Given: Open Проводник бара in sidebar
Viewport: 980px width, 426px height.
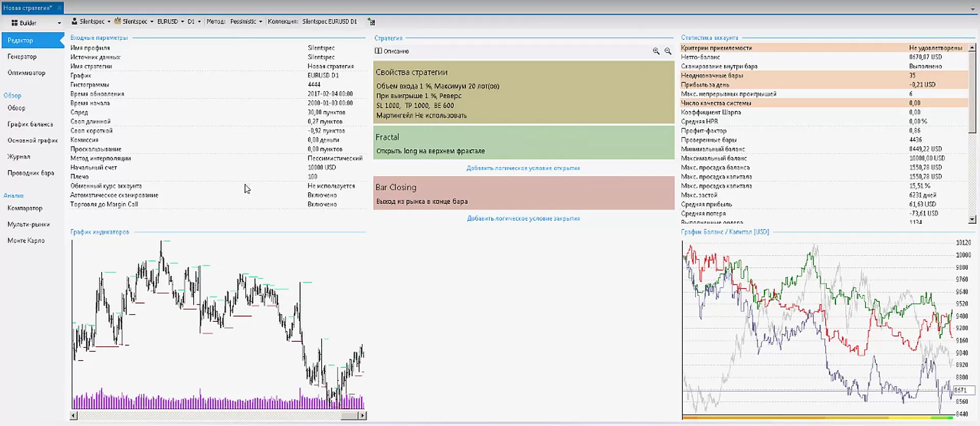Looking at the screenshot, I should (x=31, y=173).
